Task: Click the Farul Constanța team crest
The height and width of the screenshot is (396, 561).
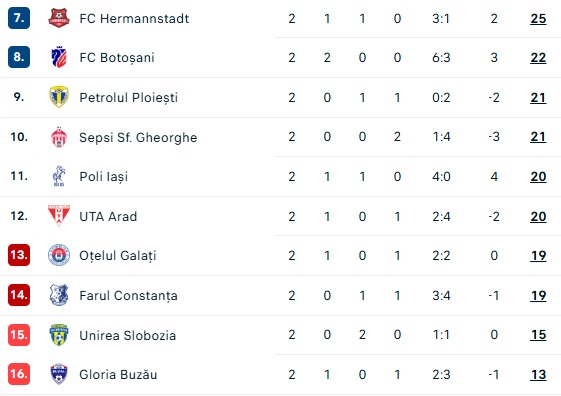Action: pyautogui.click(x=59, y=295)
